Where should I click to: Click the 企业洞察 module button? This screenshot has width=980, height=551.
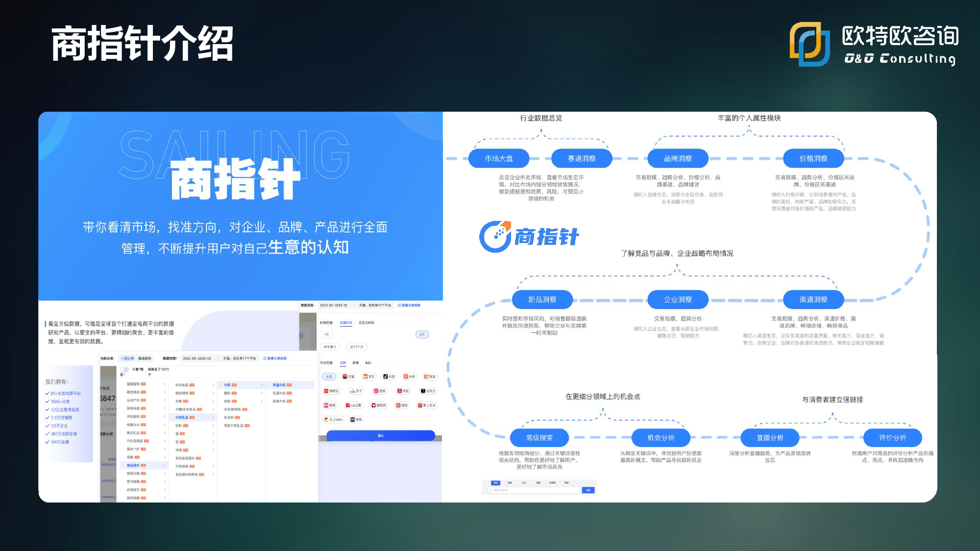click(x=678, y=299)
